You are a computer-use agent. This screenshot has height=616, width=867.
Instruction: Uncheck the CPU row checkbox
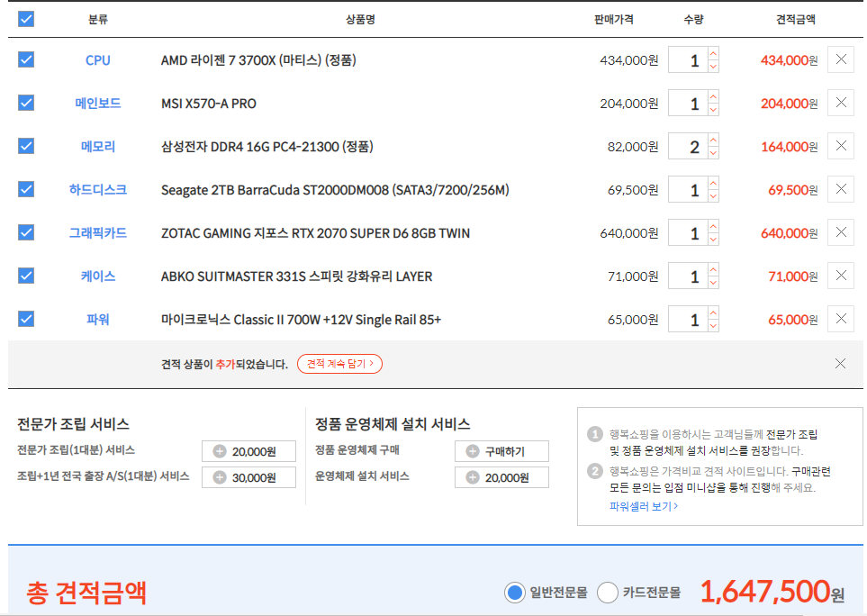point(26,59)
